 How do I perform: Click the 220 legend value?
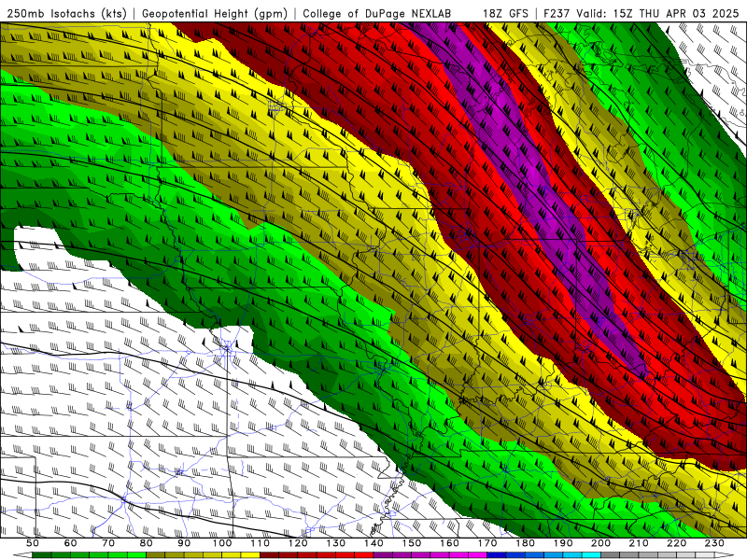(x=676, y=543)
